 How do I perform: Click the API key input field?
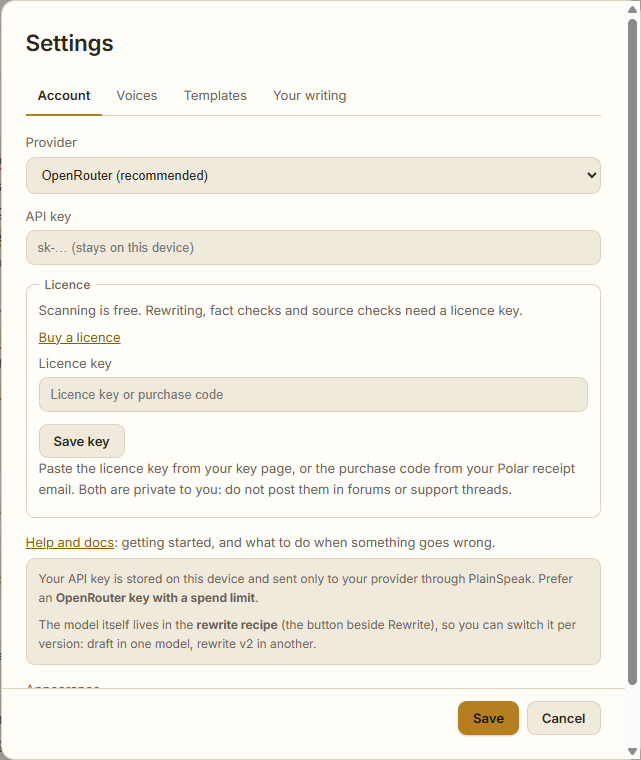point(313,248)
